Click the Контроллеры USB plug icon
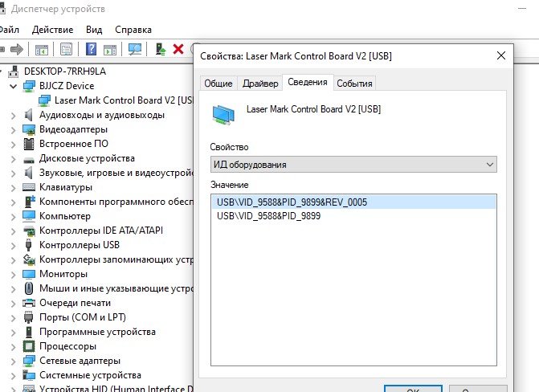 click(x=29, y=245)
